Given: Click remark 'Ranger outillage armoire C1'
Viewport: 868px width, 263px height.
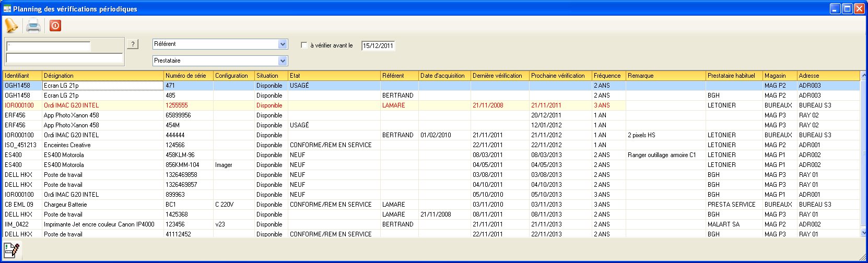Looking at the screenshot, I should pos(666,155).
